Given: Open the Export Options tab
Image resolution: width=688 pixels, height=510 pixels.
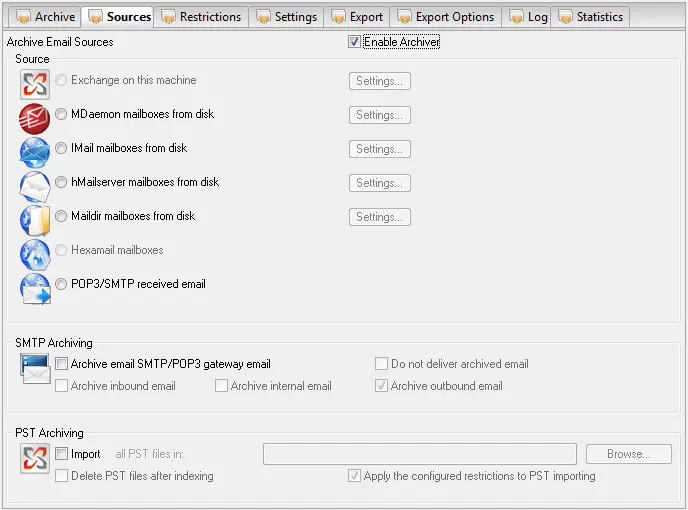Looking at the screenshot, I should (x=446, y=17).
